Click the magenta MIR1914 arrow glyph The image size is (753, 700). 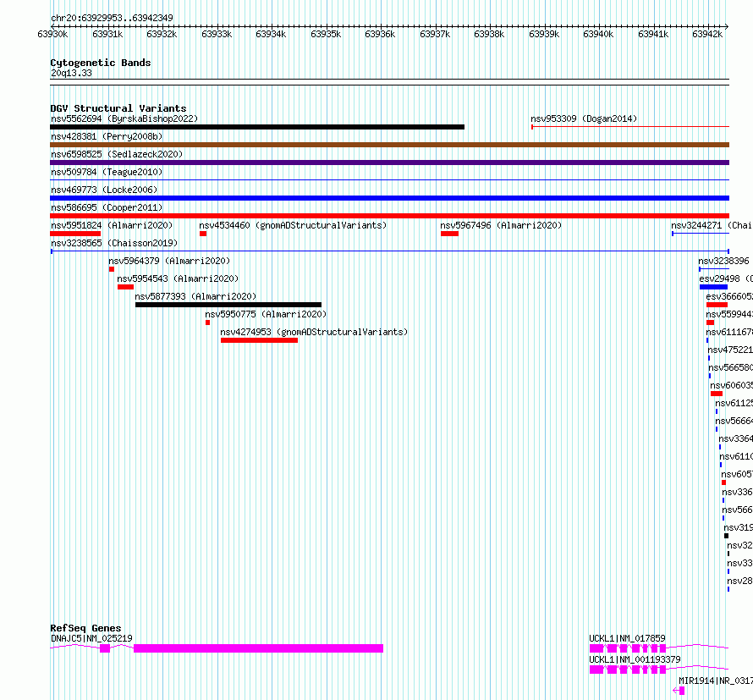[679, 691]
